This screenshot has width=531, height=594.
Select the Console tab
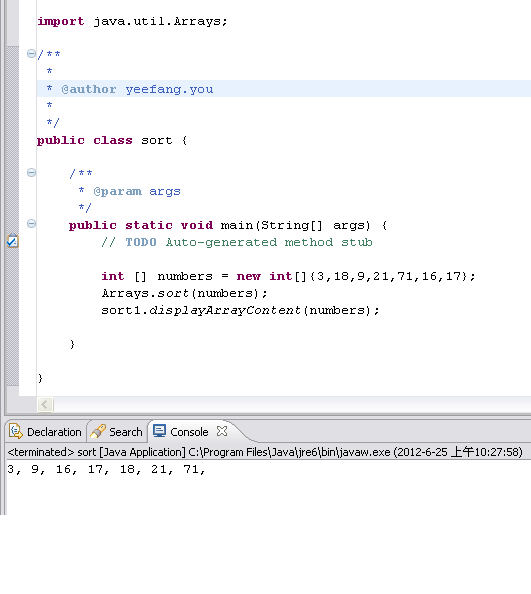pyautogui.click(x=189, y=432)
